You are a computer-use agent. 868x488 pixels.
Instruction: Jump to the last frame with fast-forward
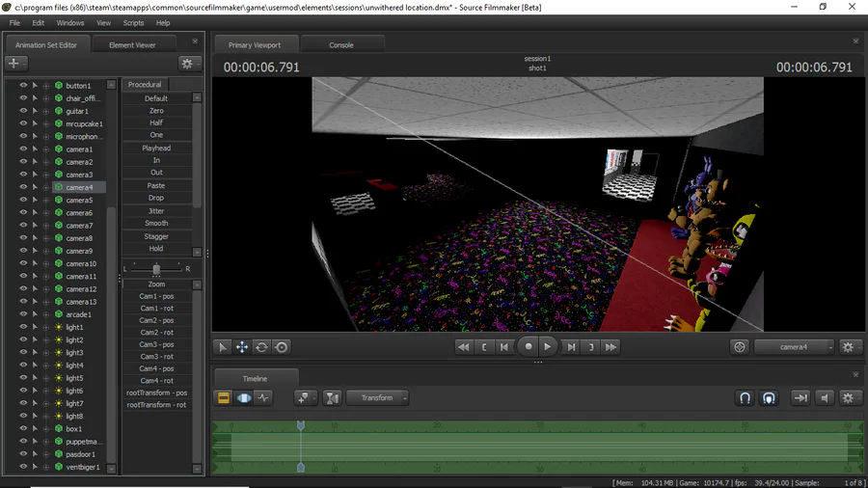[x=610, y=347]
